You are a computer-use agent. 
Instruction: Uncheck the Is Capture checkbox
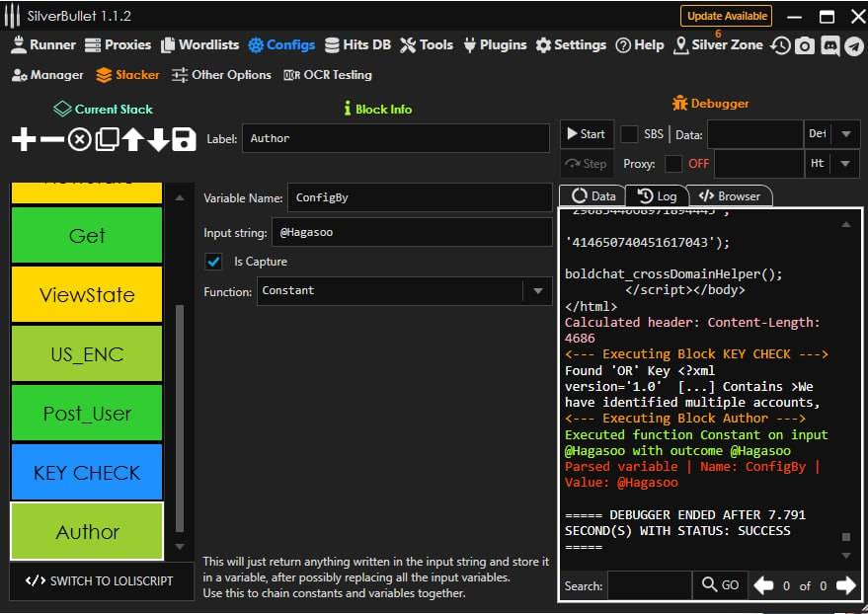pyautogui.click(x=213, y=262)
